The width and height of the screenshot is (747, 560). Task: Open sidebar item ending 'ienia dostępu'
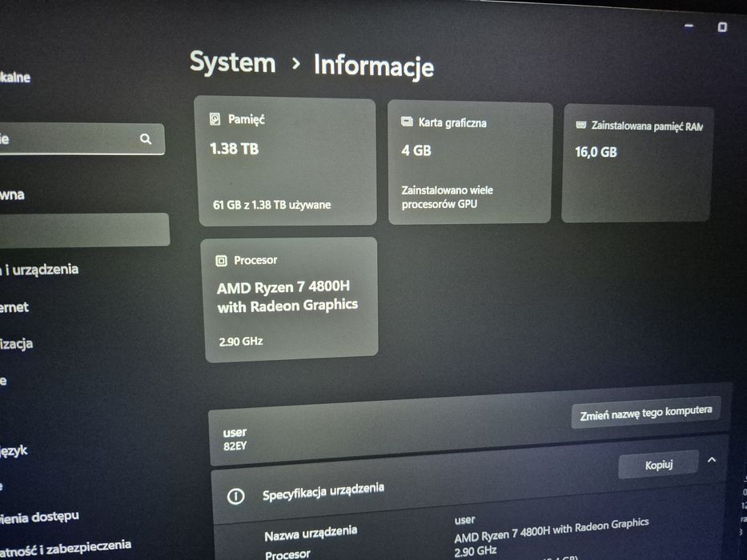[39, 517]
